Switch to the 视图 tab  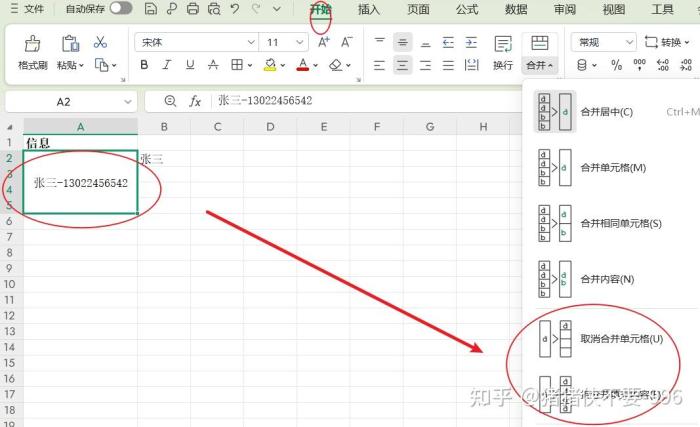click(614, 9)
